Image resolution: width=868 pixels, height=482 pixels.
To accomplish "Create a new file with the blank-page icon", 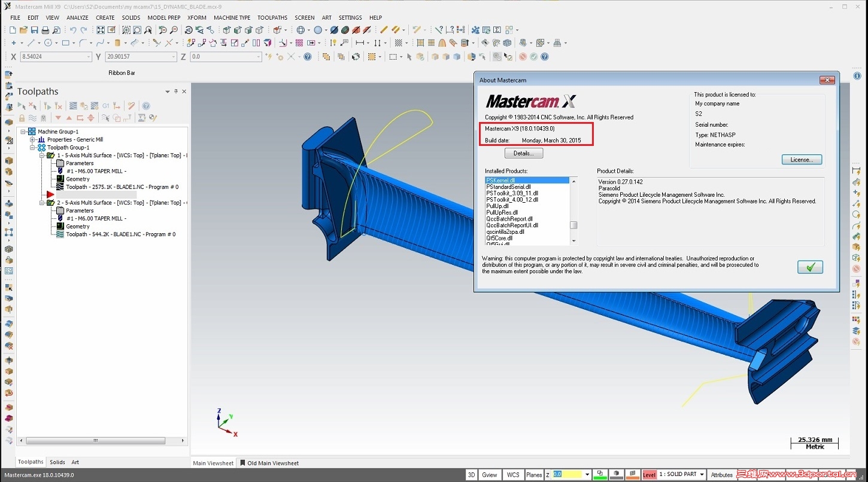I will coord(13,30).
